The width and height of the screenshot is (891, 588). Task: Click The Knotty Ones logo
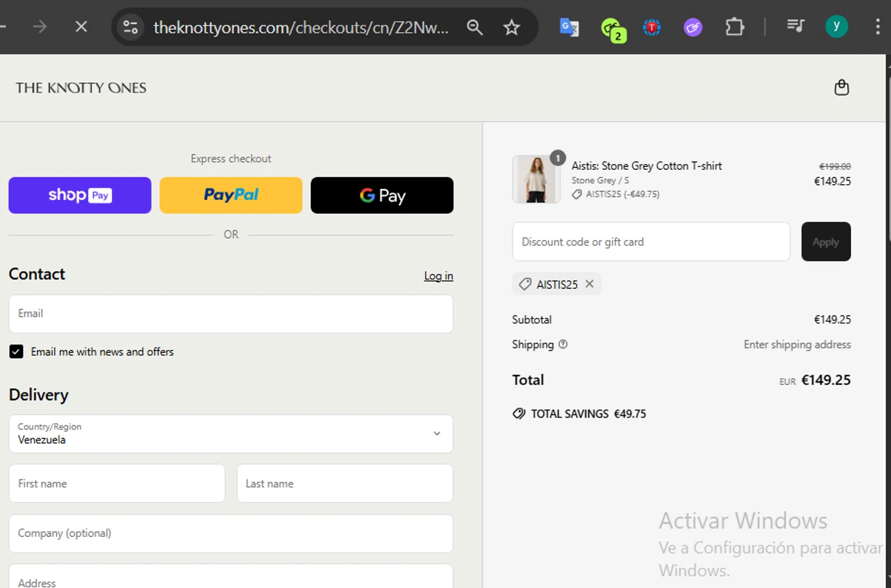[81, 88]
